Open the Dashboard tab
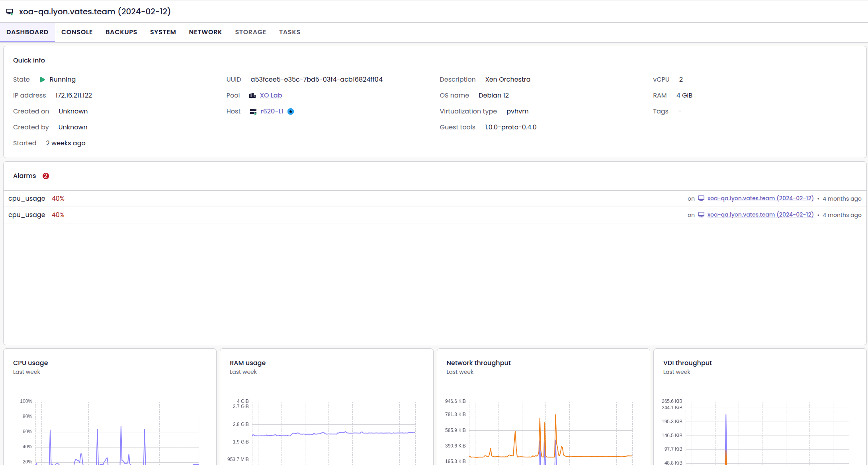Viewport: 868px width, 465px height. tap(27, 32)
